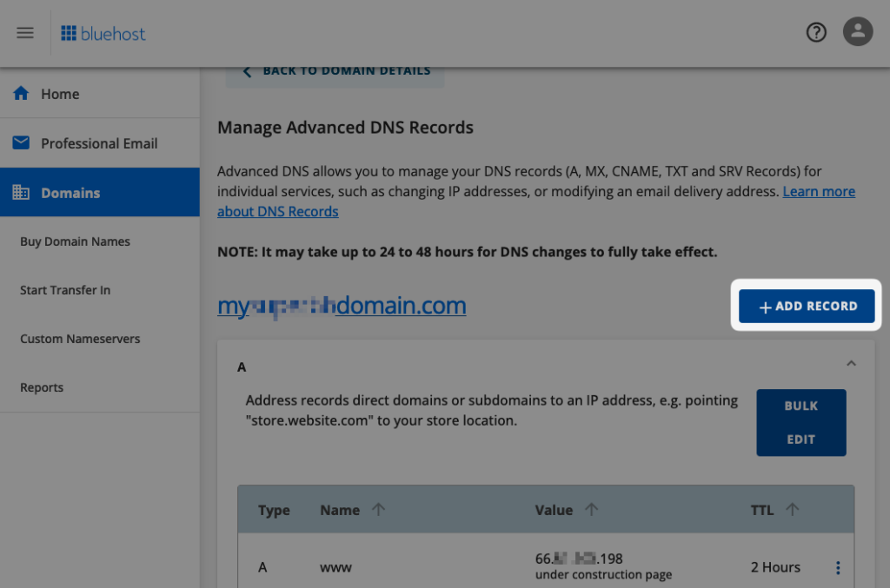Open Bulk Edit for A records
Viewport: 890px width, 588px height.
click(800, 422)
